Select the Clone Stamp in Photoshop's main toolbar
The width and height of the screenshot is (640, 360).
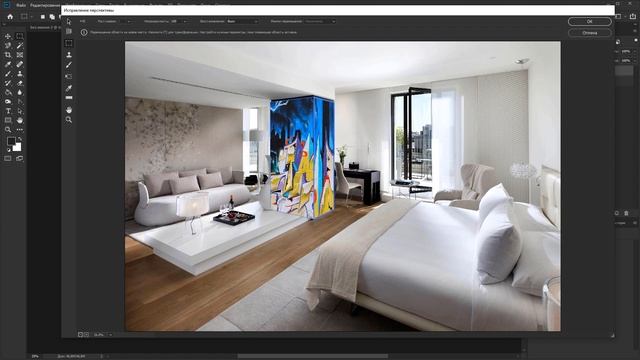20,74
